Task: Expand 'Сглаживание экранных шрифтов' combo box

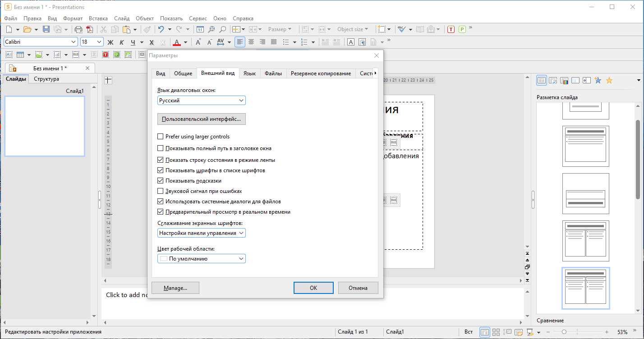Action: (x=202, y=233)
